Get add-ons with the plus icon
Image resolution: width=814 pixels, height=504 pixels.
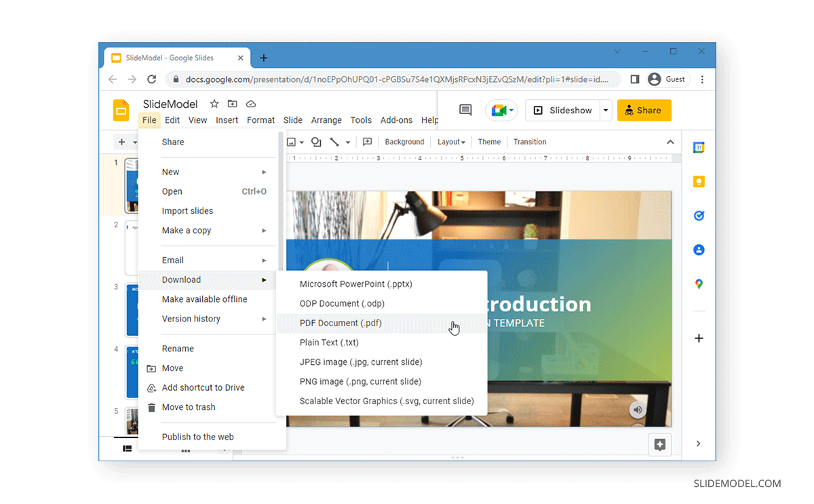[699, 338]
